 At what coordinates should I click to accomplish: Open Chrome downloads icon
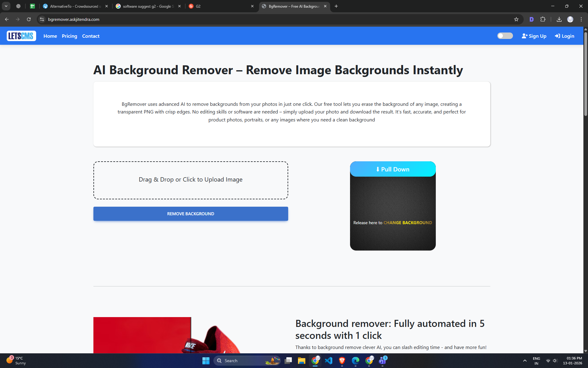click(x=559, y=19)
